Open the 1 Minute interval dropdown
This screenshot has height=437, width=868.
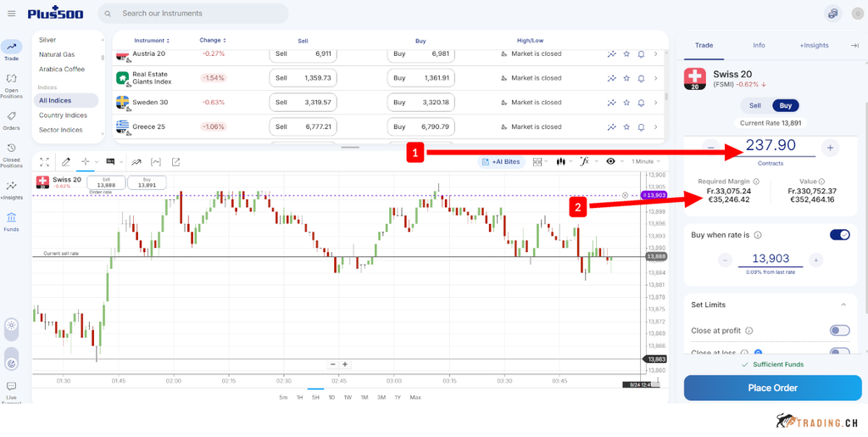(x=646, y=162)
